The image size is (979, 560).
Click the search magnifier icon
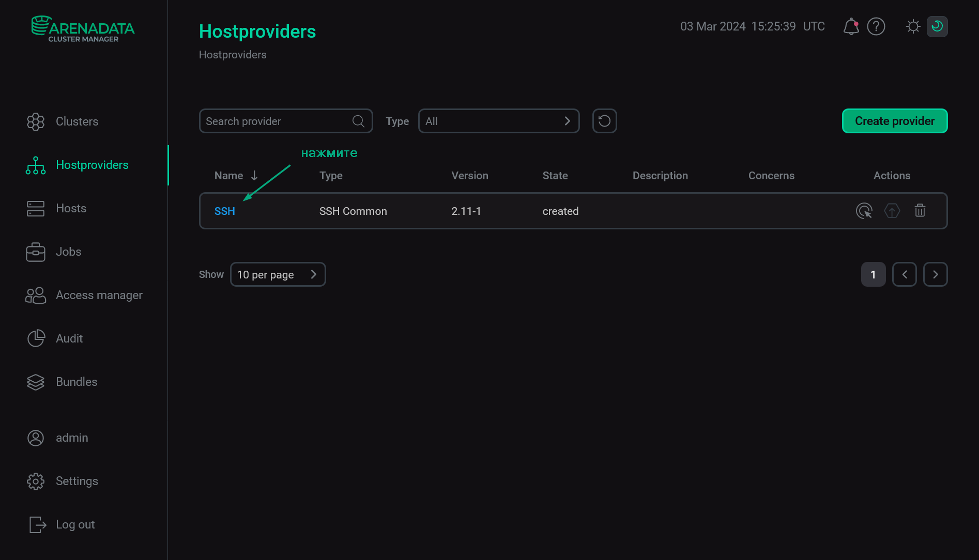tap(358, 121)
